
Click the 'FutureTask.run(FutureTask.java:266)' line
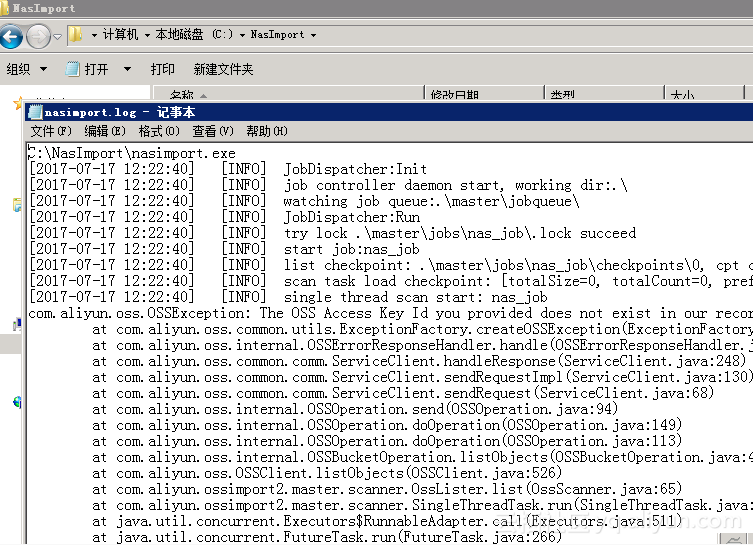[x=327, y=537]
